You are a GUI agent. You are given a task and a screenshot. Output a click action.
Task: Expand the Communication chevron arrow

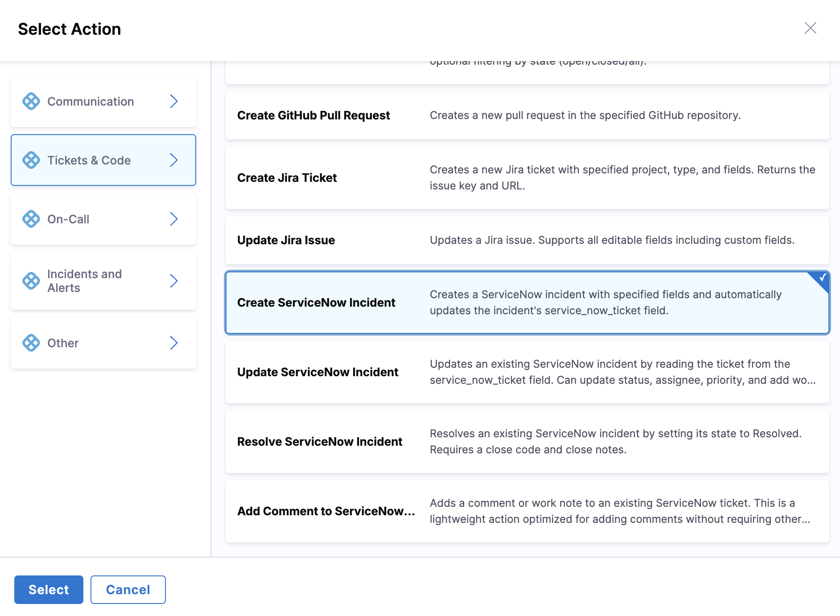[x=174, y=101]
